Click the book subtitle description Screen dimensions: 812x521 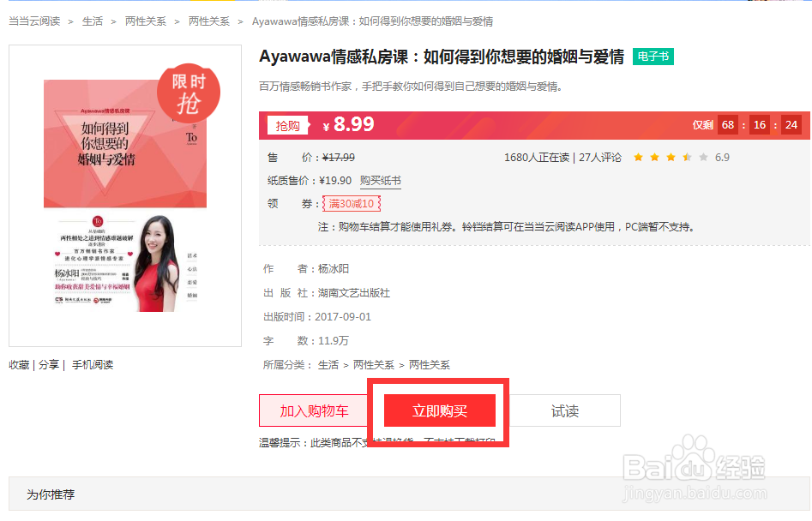411,87
